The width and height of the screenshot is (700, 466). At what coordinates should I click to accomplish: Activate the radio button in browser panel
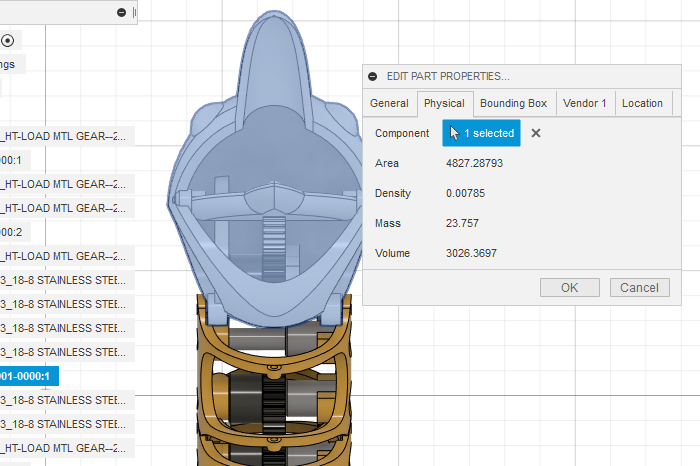click(x=7, y=41)
